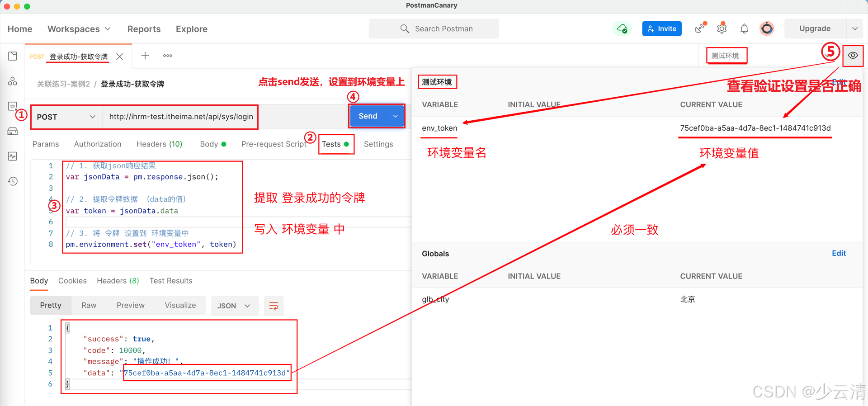Open the Monitors sidebar icon
This screenshot has height=406, width=868.
click(x=13, y=156)
